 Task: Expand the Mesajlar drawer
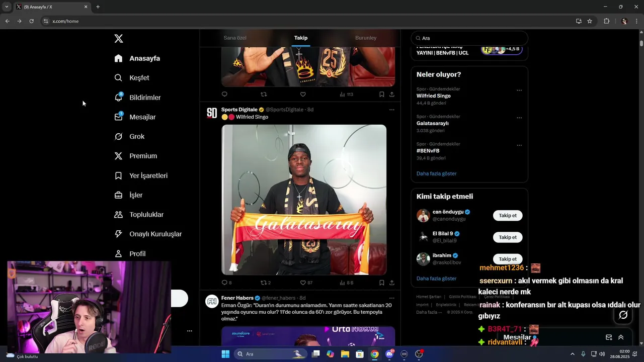coord(621,337)
